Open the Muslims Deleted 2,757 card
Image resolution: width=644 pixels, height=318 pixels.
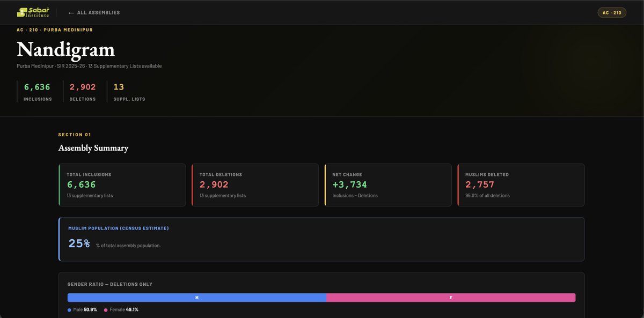[x=521, y=185]
